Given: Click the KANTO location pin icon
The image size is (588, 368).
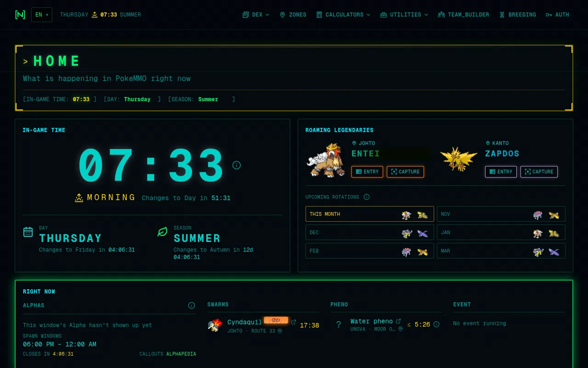Looking at the screenshot, I should click(x=488, y=143).
